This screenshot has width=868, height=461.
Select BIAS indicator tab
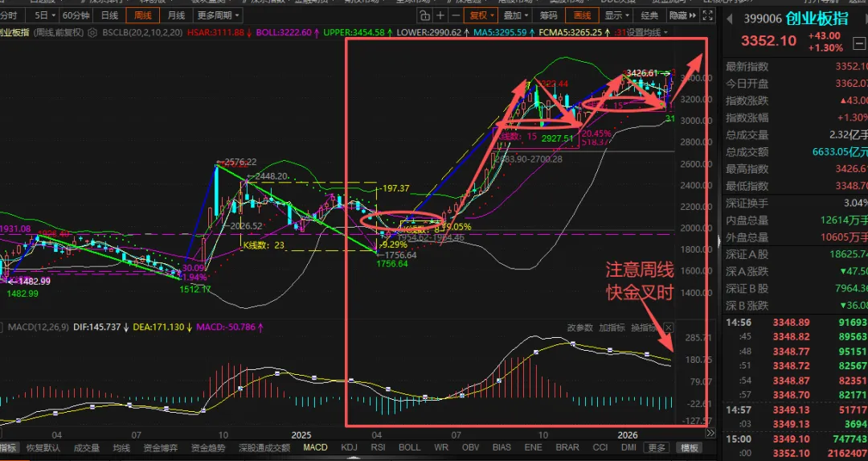[502, 447]
